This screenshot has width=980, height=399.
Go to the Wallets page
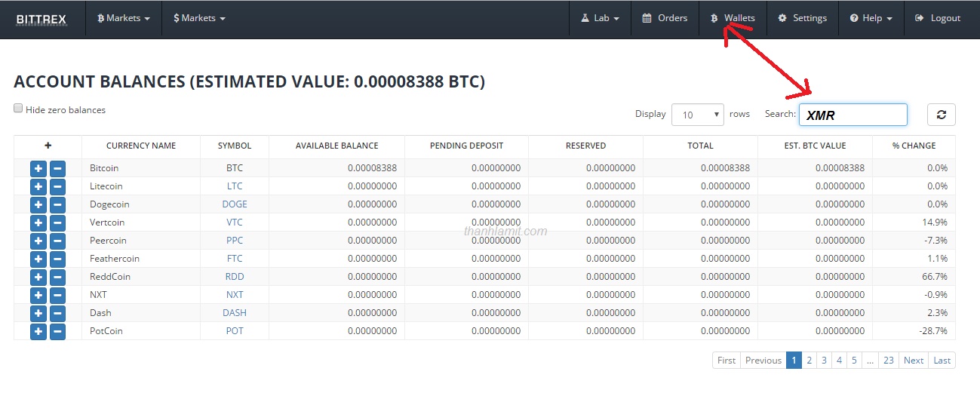[x=733, y=18]
